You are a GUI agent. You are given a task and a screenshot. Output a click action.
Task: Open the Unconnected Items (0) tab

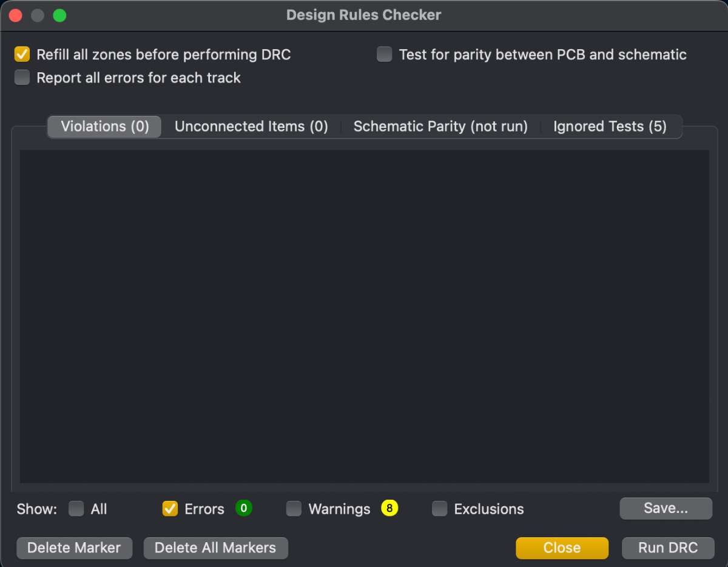pyautogui.click(x=251, y=127)
